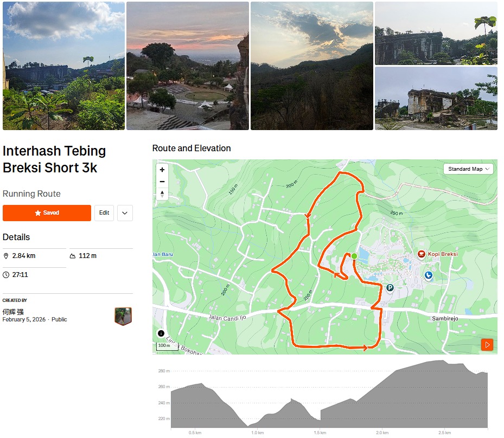The height and width of the screenshot is (438, 504).
Task: Click the map info icon
Action: [161, 333]
